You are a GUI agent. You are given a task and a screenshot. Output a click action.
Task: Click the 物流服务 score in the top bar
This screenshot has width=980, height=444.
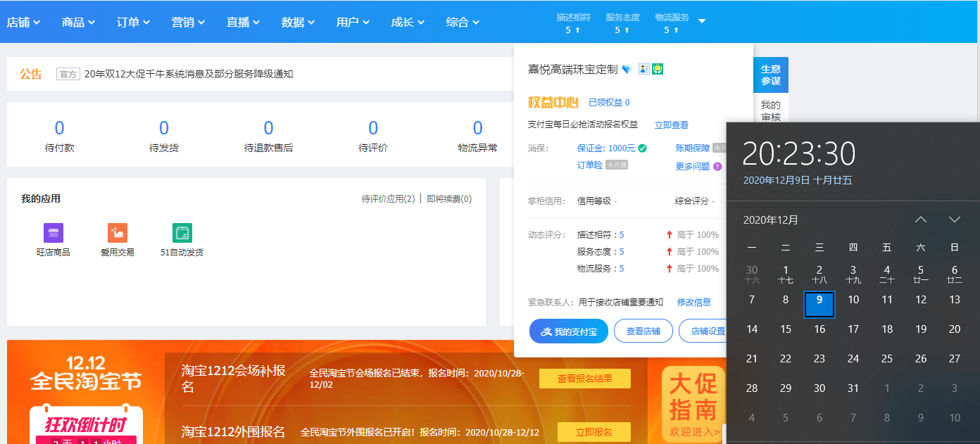coord(672,23)
